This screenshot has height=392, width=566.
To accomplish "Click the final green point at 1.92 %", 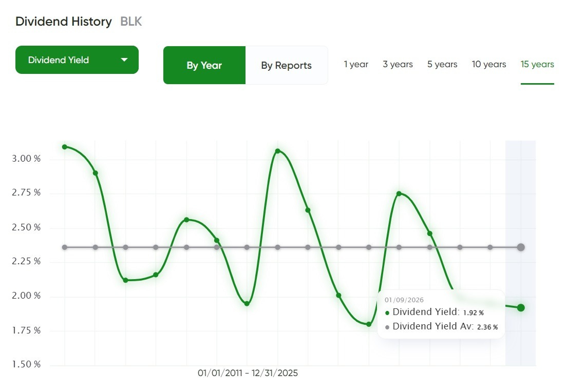I will click(520, 308).
